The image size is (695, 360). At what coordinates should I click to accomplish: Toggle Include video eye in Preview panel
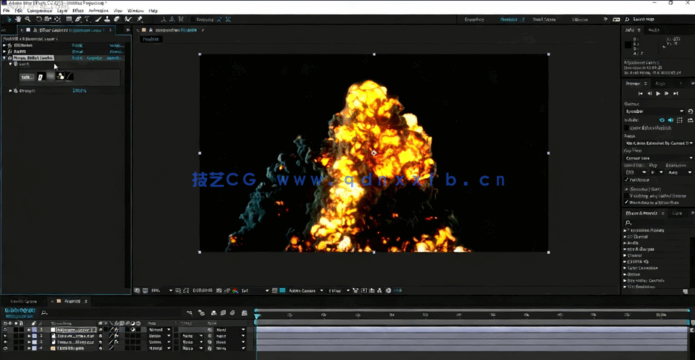click(x=662, y=120)
